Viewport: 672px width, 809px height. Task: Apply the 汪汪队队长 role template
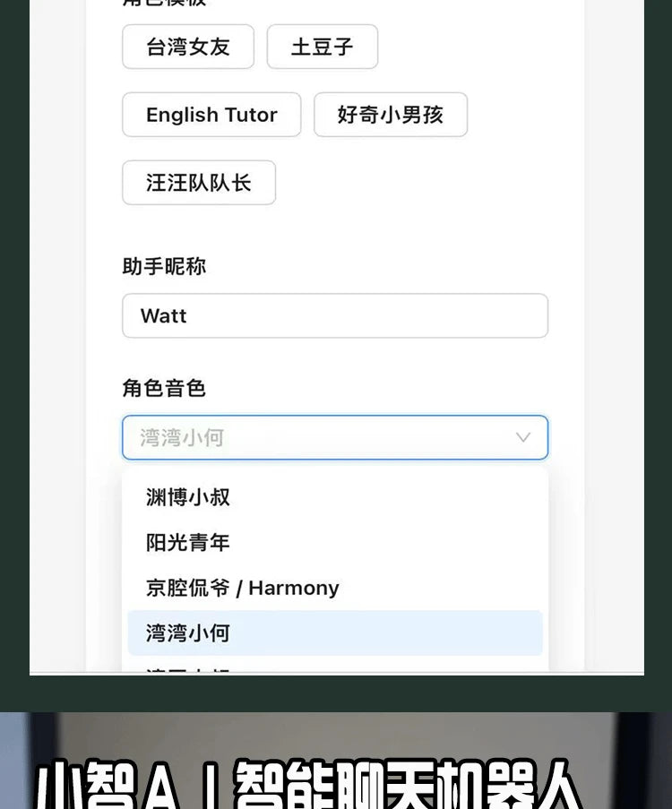point(198,183)
